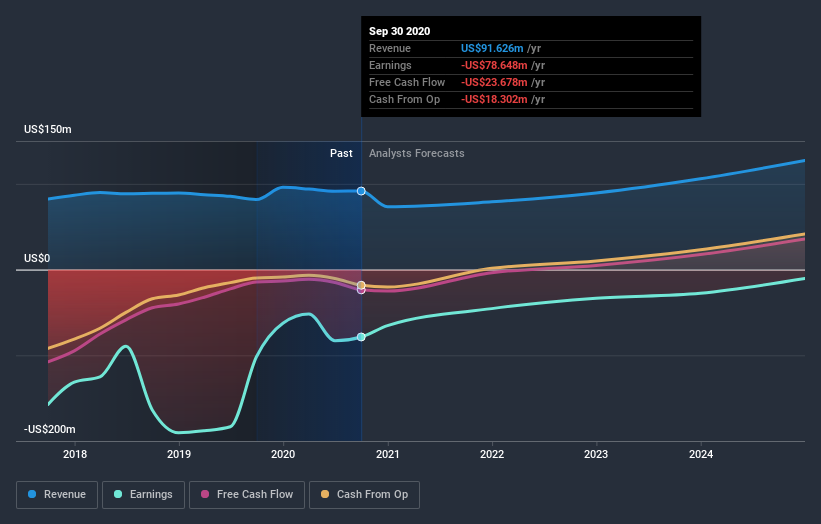Viewport: 821px width, 524px height.
Task: Click the Cash From Op label in tooltip
Action: point(405,99)
